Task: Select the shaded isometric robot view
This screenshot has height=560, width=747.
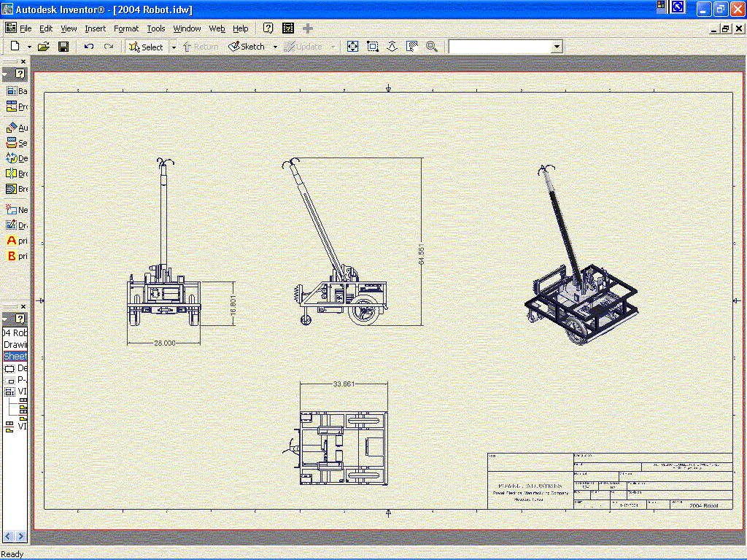Action: (580, 254)
